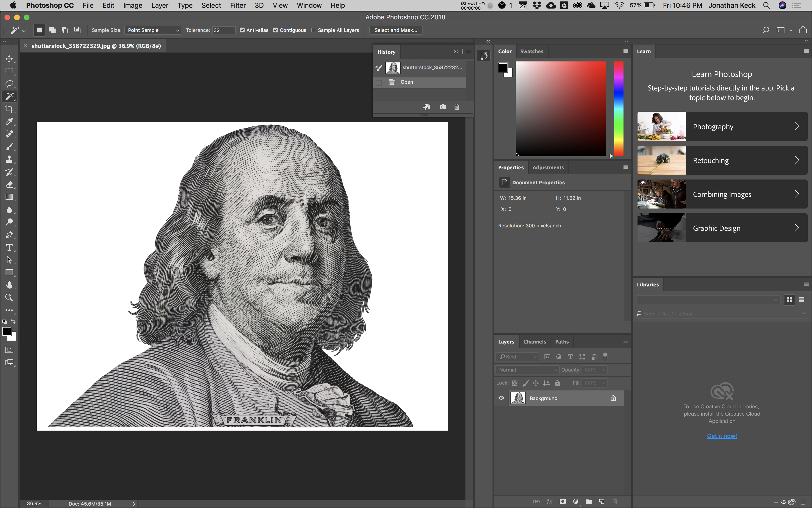Switch to the Channels tab

tap(535, 342)
